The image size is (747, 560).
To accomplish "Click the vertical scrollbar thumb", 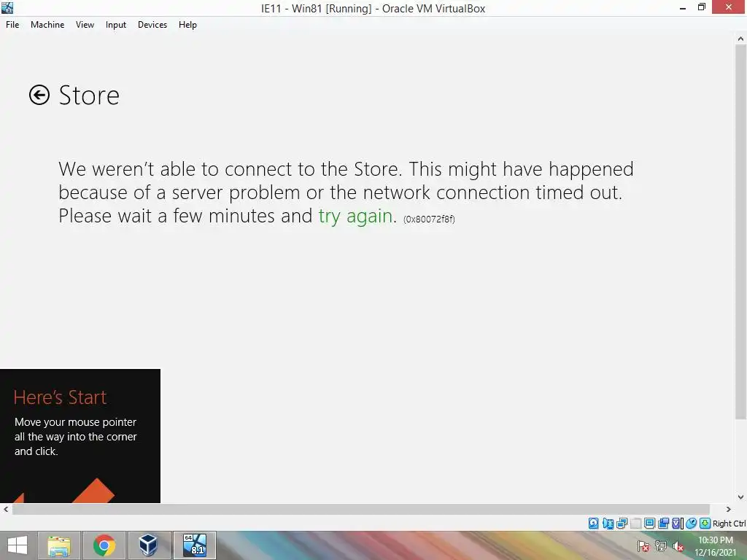I will coord(740,233).
